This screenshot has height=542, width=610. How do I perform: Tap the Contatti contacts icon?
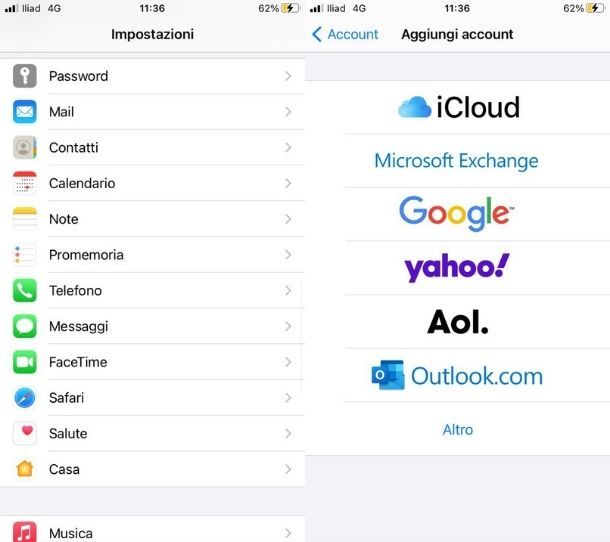pyautogui.click(x=25, y=147)
